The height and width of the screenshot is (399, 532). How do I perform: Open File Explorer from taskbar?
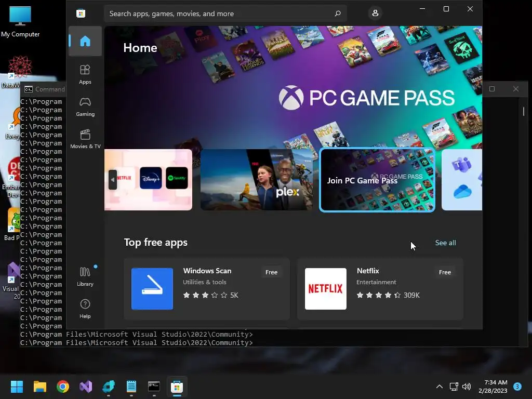point(39,387)
